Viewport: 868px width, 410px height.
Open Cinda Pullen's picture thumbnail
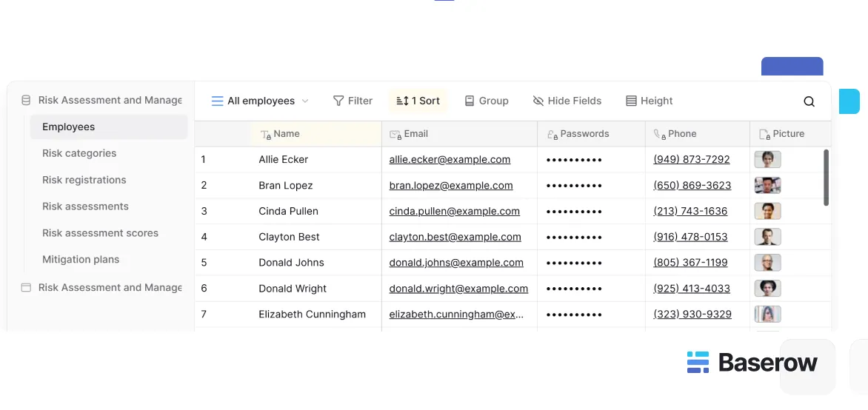click(x=767, y=212)
